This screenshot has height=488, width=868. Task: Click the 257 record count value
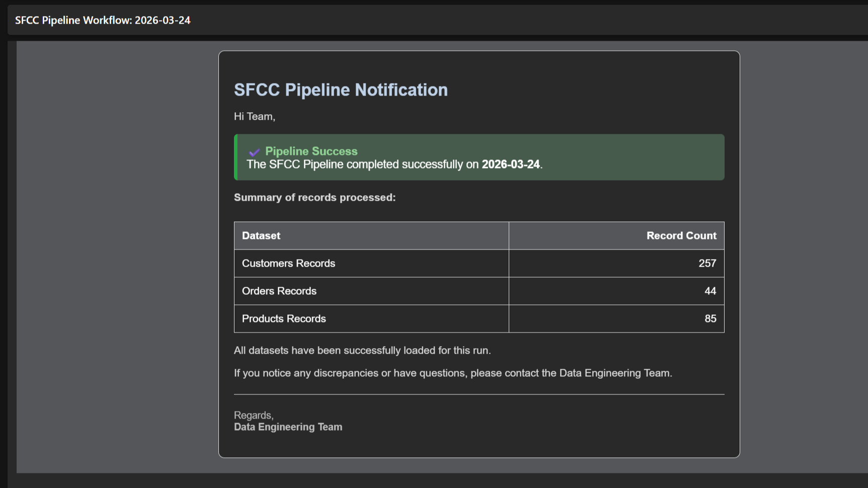tap(707, 263)
